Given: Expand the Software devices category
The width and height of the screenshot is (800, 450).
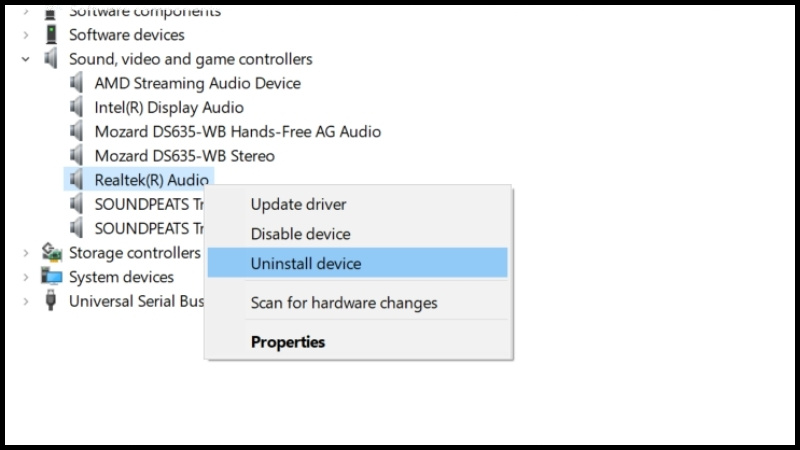Looking at the screenshot, I should [26, 35].
